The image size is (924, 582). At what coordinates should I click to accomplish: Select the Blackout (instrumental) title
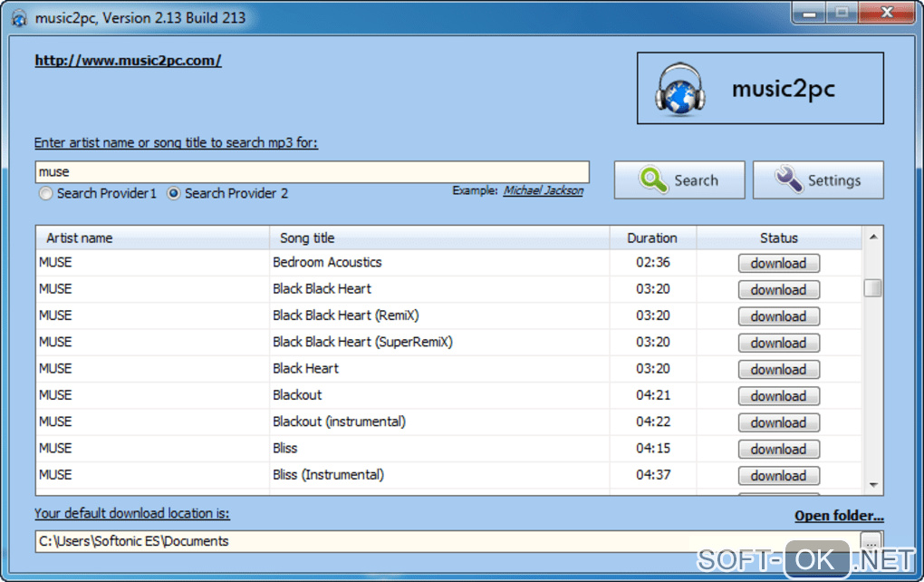pos(340,422)
